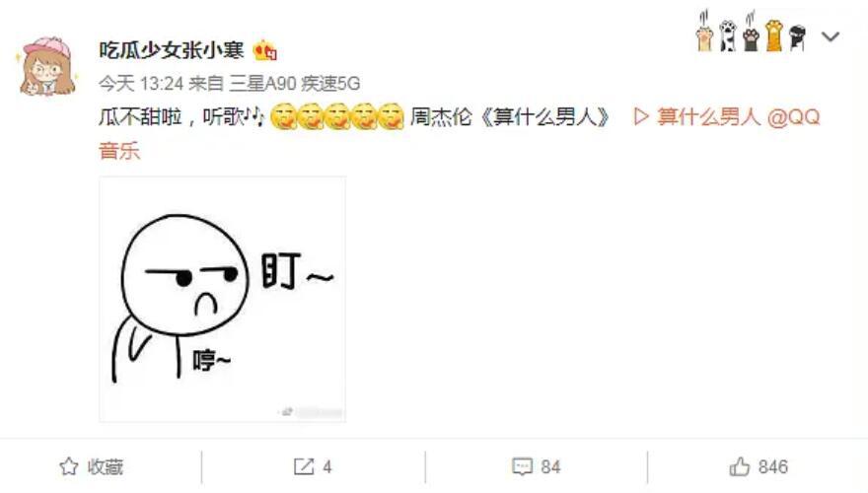Expand the post options chevron menu

(831, 37)
